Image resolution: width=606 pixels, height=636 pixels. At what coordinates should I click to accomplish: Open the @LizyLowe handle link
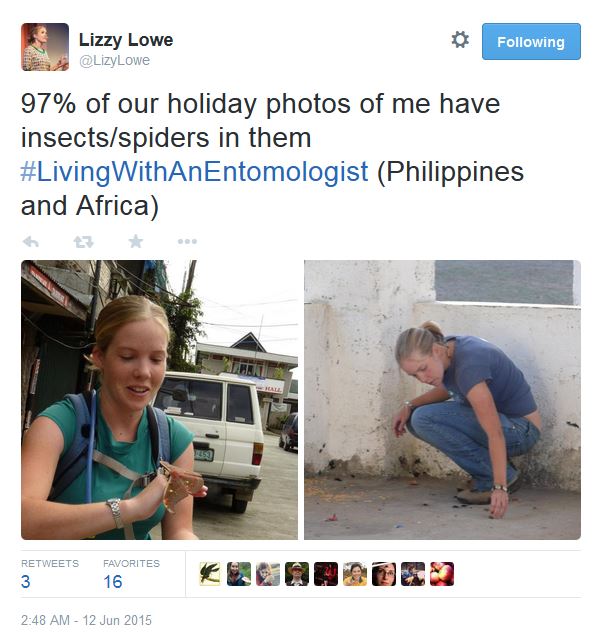(x=114, y=60)
